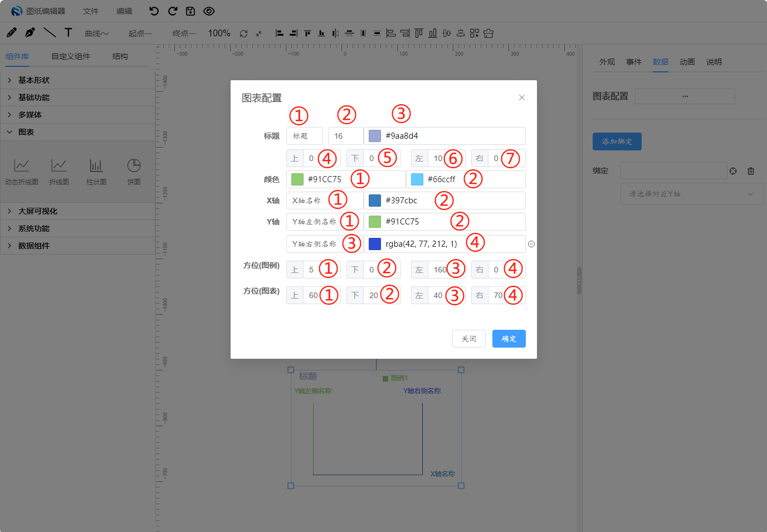Remove the right Y-axis row minus icon

click(x=531, y=244)
